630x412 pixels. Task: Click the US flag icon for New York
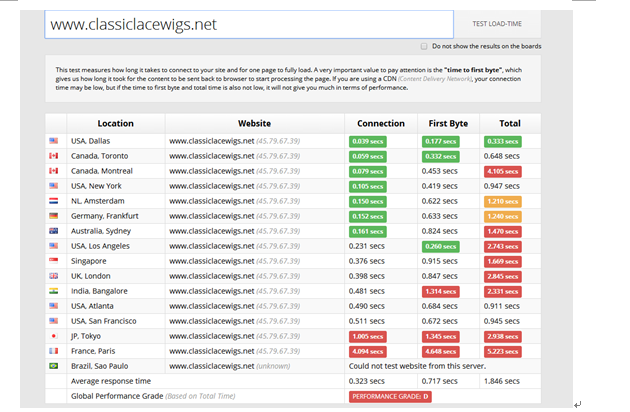(x=53, y=186)
